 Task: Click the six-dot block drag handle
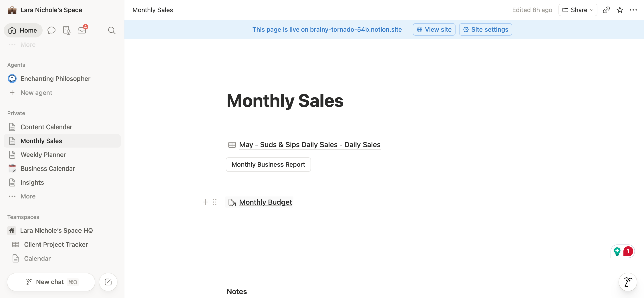point(215,202)
